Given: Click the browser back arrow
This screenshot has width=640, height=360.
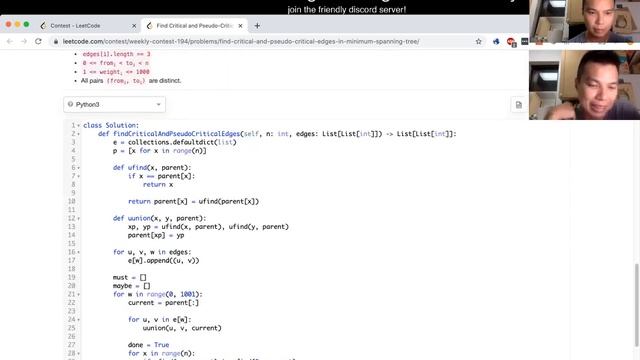Looking at the screenshot, I should click(x=10, y=41).
